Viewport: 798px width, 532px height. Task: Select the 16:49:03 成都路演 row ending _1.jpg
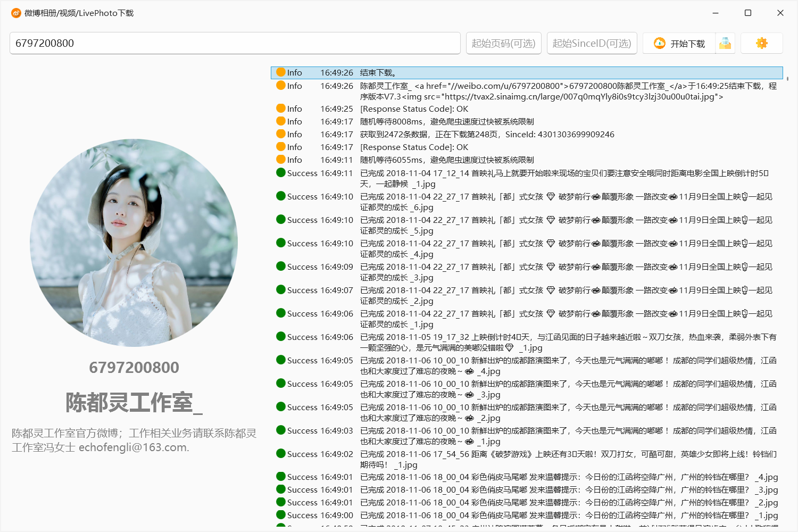(527, 436)
